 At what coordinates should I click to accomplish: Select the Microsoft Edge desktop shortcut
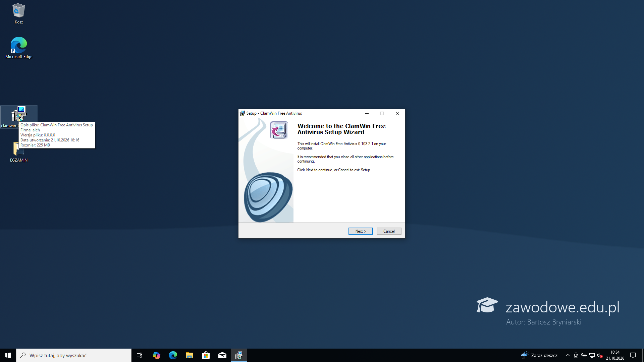pyautogui.click(x=19, y=48)
